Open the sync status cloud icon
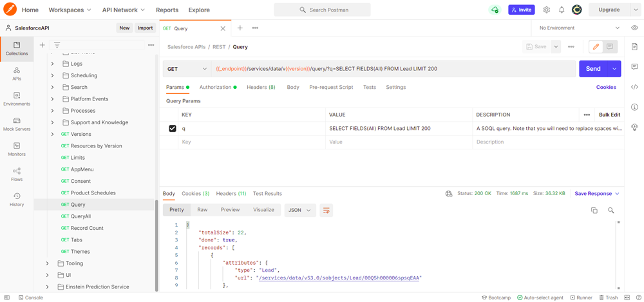Screen dimensions: 644x302 coord(495,10)
